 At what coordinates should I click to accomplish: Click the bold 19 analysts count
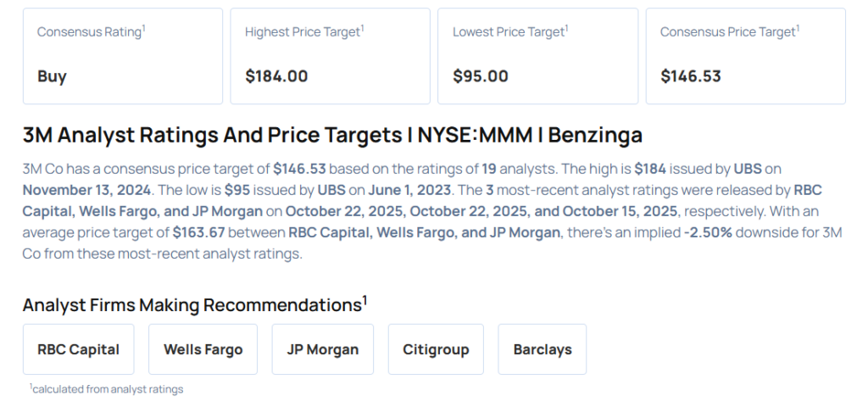coord(489,168)
